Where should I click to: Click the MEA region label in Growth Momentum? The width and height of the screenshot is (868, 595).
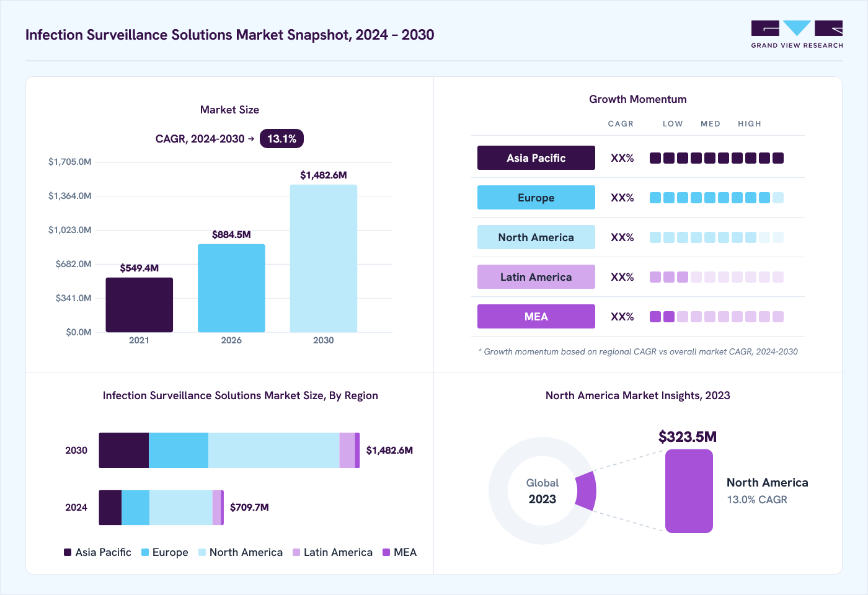point(536,317)
